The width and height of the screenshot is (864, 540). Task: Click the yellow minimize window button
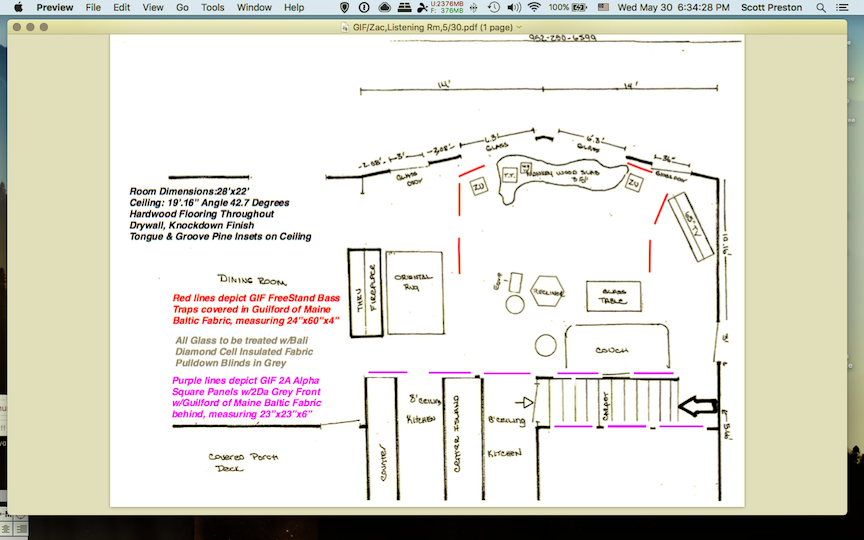(x=30, y=27)
